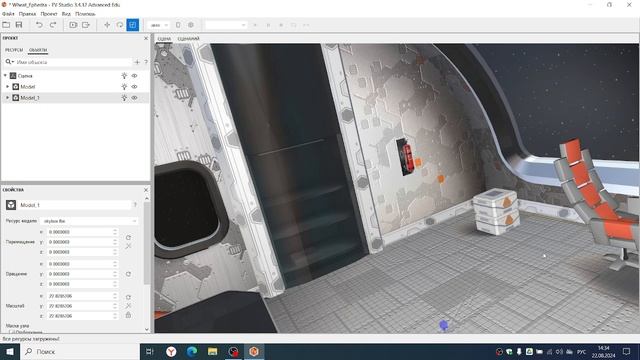The image size is (640, 360).
Task: Open Yandex browser from taskbar
Action: coord(171,351)
